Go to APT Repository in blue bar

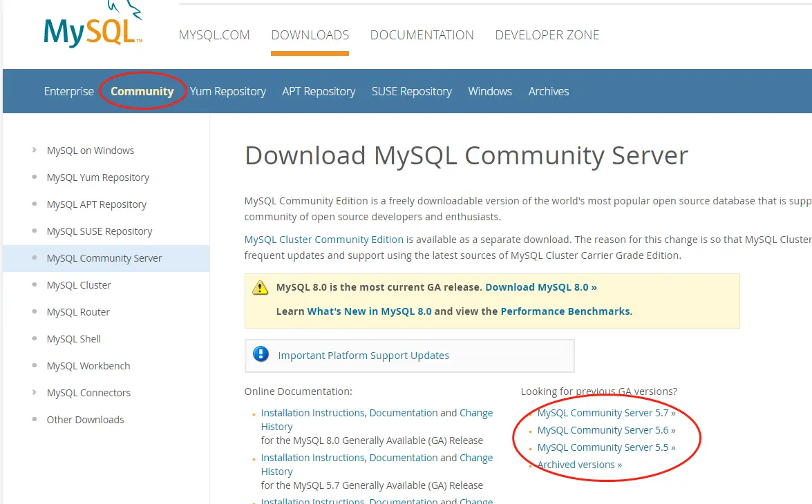[319, 92]
